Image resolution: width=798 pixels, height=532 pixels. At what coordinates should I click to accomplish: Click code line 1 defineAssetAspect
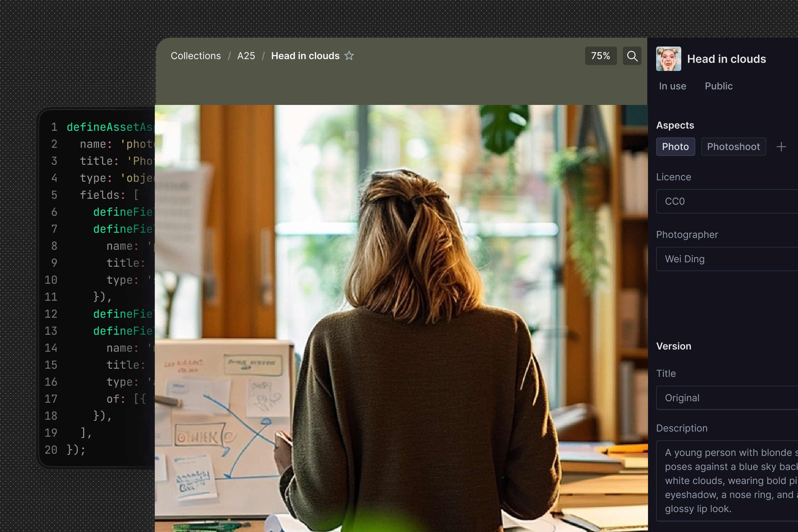(109, 127)
